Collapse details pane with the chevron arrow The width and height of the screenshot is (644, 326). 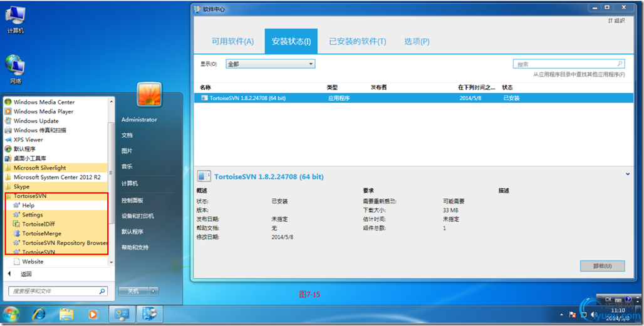[628, 175]
